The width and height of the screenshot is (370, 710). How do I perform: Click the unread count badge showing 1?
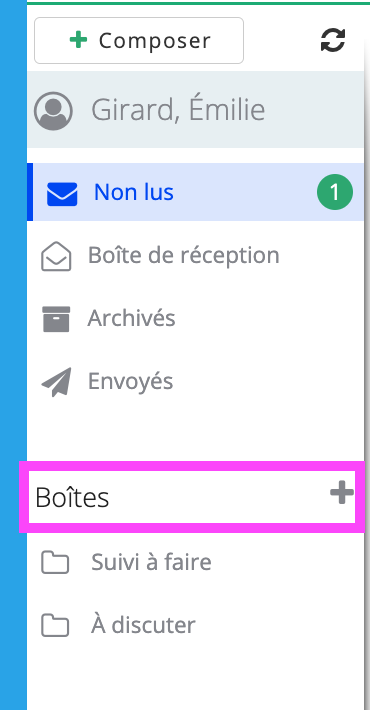tap(335, 192)
